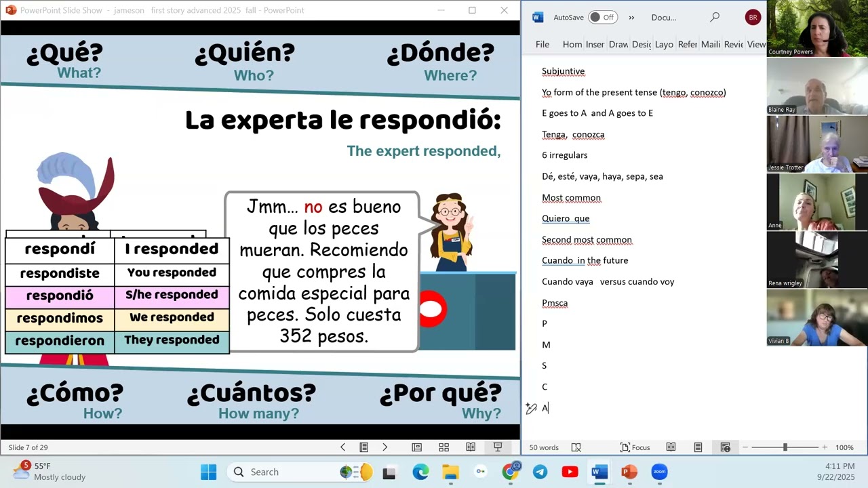
Task: Open Task View from the taskbar
Action: (x=389, y=472)
